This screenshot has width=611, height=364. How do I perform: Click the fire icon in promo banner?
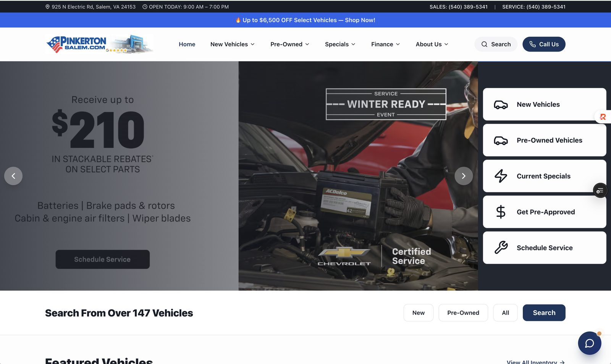click(x=238, y=20)
